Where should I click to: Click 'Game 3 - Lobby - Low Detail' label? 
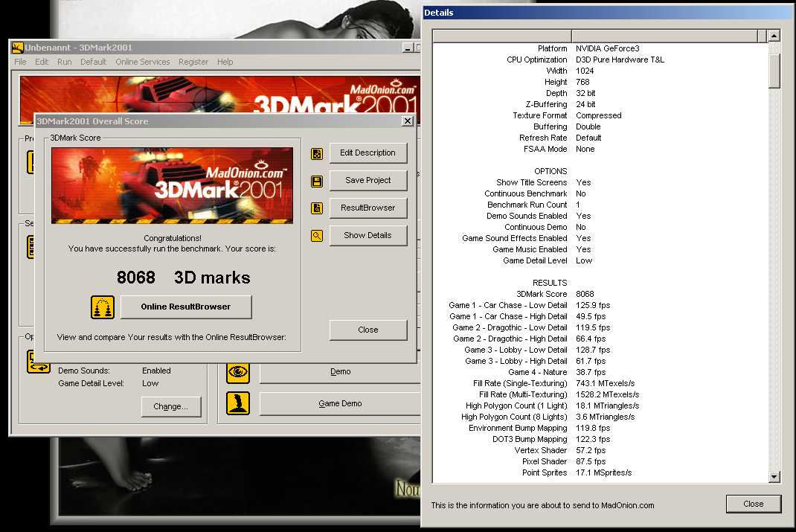click(516, 350)
